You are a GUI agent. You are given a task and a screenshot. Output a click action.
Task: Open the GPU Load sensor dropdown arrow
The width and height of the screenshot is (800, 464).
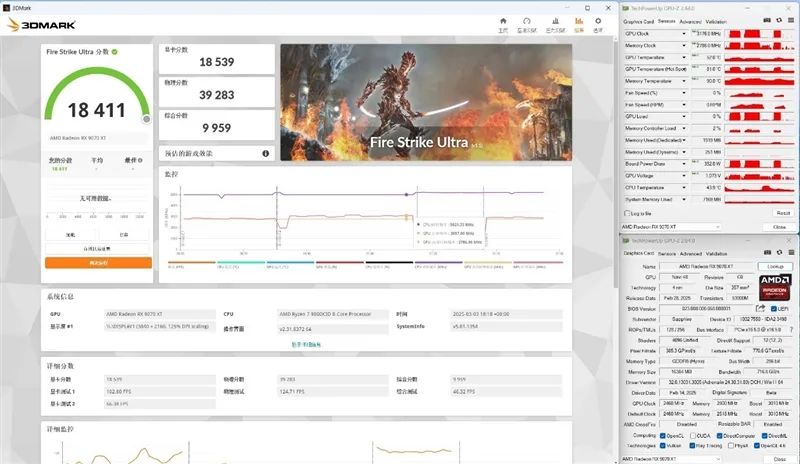pyautogui.click(x=684, y=116)
